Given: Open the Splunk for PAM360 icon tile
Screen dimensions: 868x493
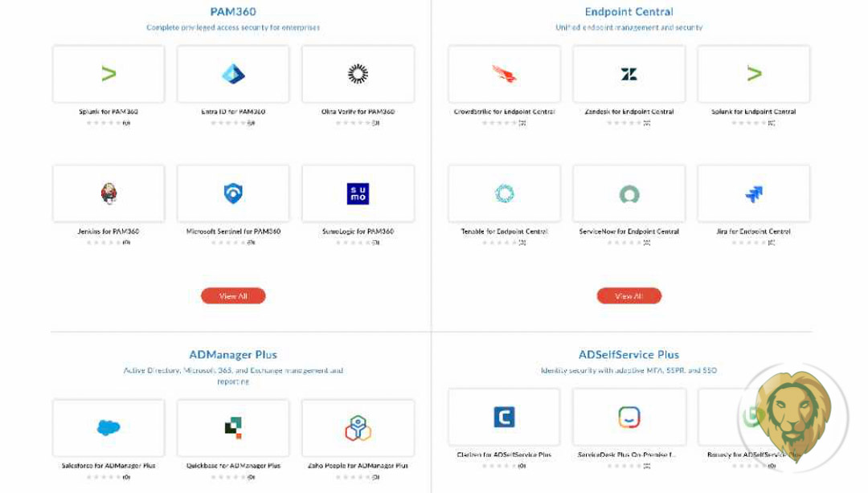Looking at the screenshot, I should pos(108,74).
